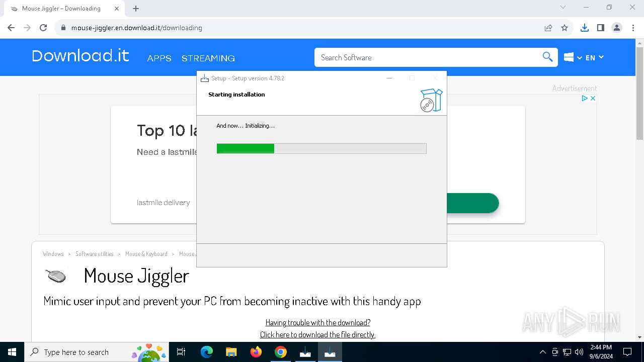
Task: Click the Setup installation progress bar
Action: click(x=321, y=148)
